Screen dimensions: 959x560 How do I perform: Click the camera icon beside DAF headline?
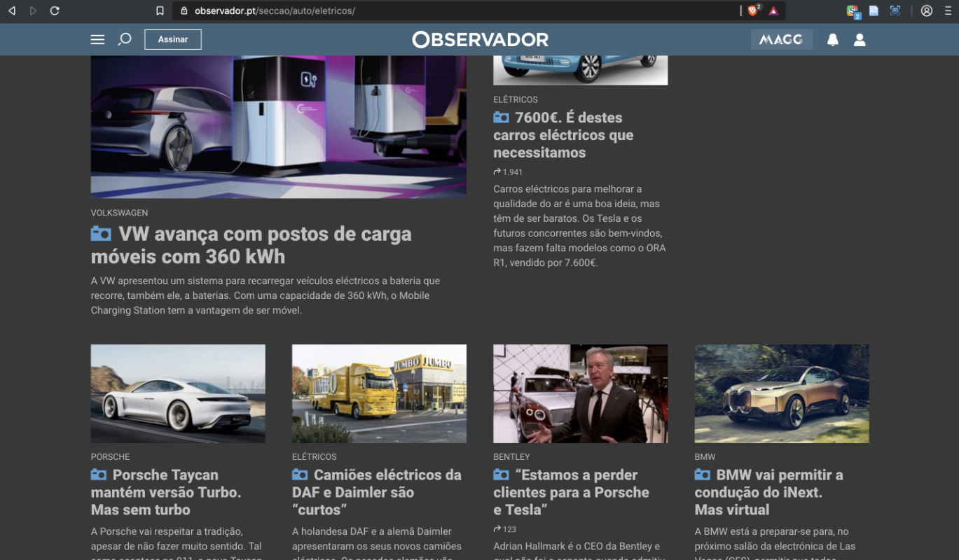[300, 475]
